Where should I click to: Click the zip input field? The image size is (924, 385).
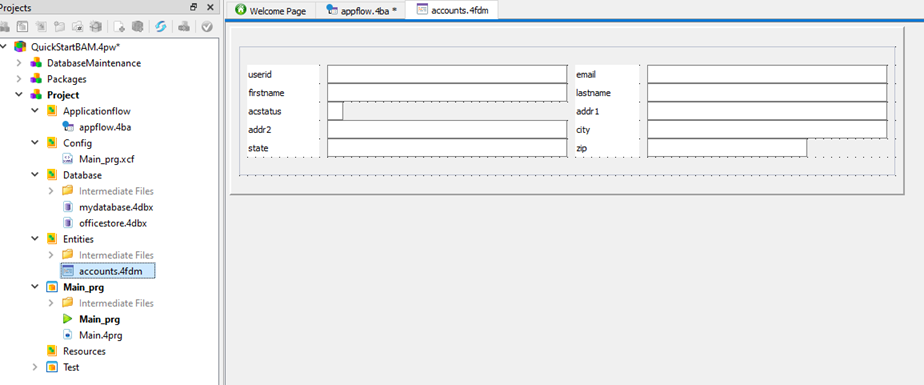(727, 148)
